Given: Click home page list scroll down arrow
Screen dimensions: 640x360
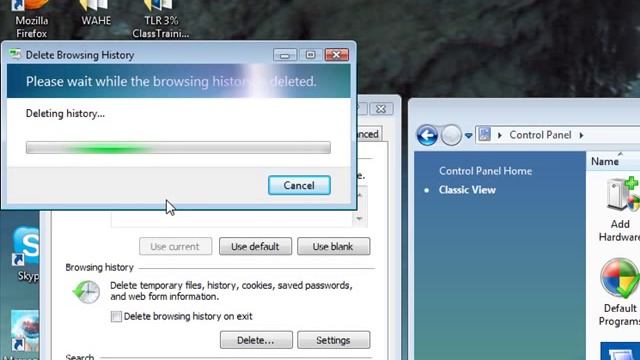Looking at the screenshot, I should point(359,219).
